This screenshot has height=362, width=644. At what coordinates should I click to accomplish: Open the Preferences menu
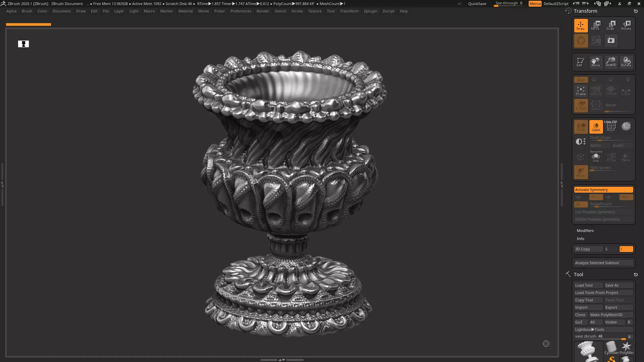(x=240, y=11)
